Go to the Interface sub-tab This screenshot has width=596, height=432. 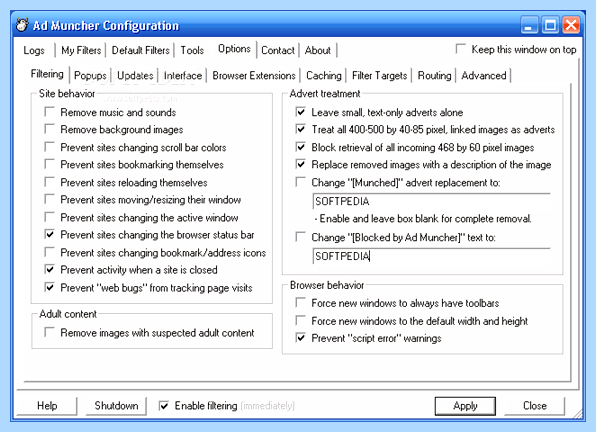[x=183, y=75]
